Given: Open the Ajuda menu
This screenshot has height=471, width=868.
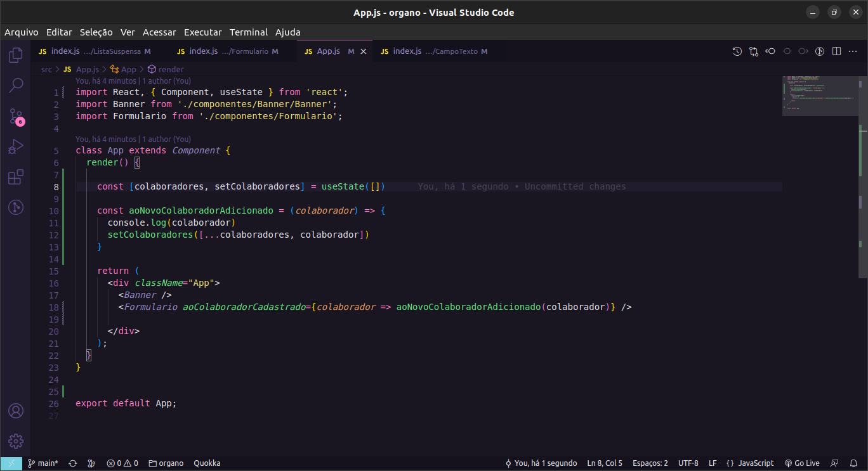Looking at the screenshot, I should pos(288,32).
